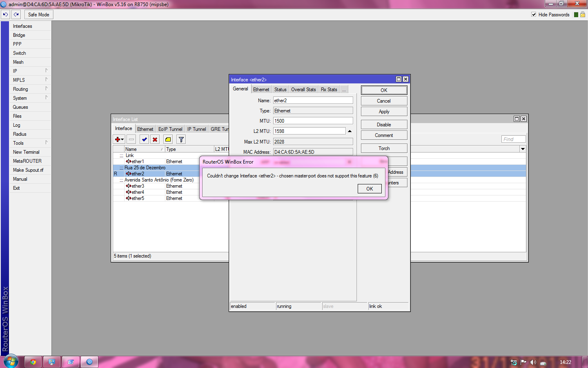Collapse the L2 MTU field with its up arrow
Viewport: 588px width, 368px height.
[350, 131]
